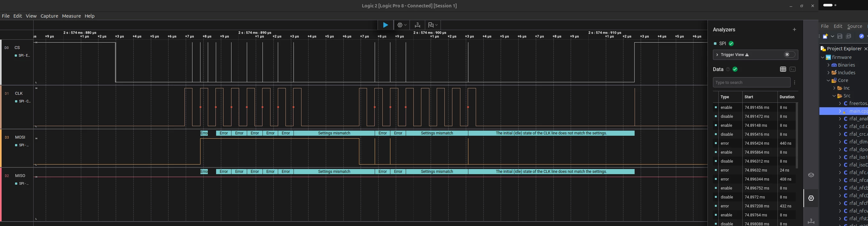Open IDE Source menu
This screenshot has width=868, height=226.
(x=855, y=26)
